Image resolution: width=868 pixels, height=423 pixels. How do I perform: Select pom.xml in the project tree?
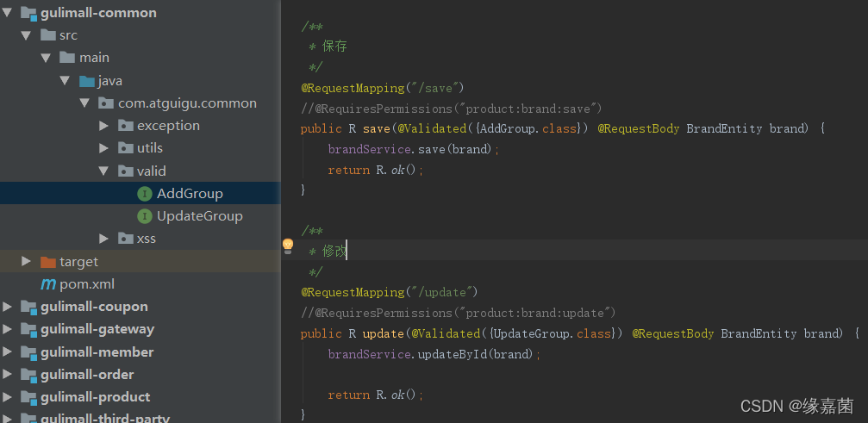click(x=87, y=284)
